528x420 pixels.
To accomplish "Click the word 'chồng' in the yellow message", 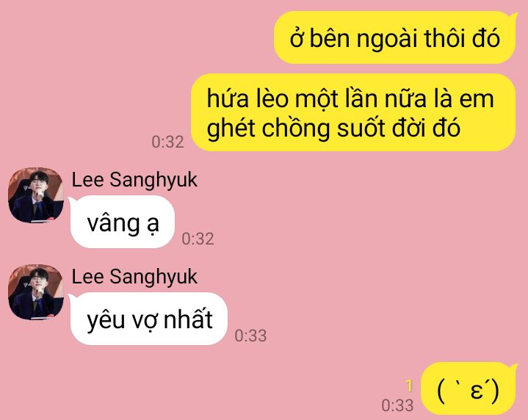I will (x=296, y=130).
